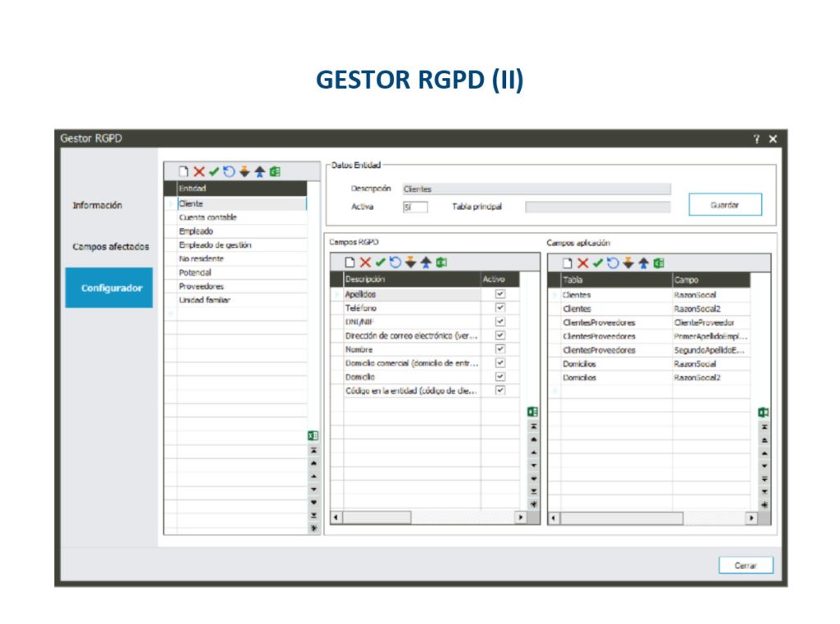Refresh the Campos RGPD list with the circular arrow
Screen dimensions: 840x624
[394, 262]
